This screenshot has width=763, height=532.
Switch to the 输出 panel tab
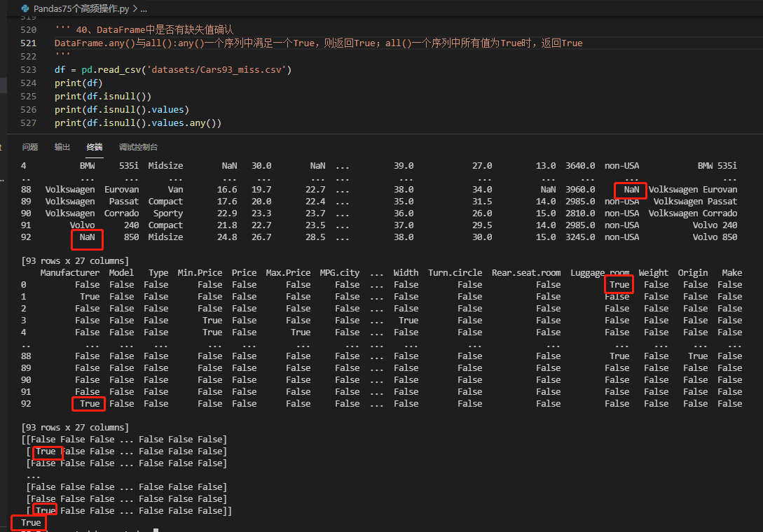point(62,147)
